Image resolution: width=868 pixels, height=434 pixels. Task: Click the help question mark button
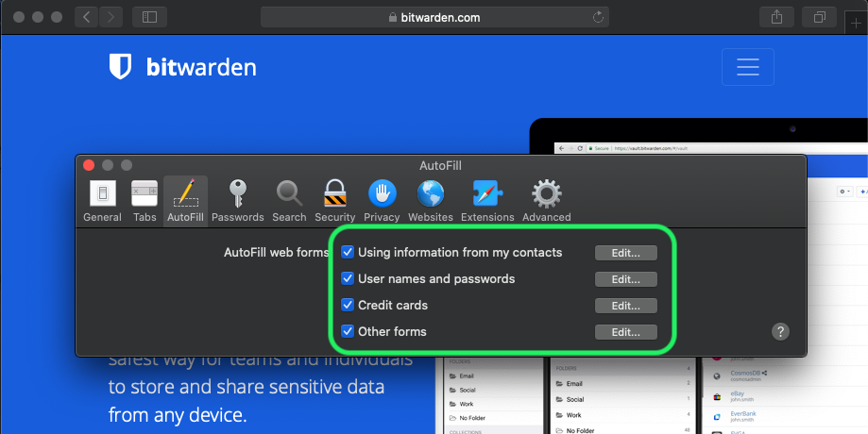pyautogui.click(x=780, y=331)
